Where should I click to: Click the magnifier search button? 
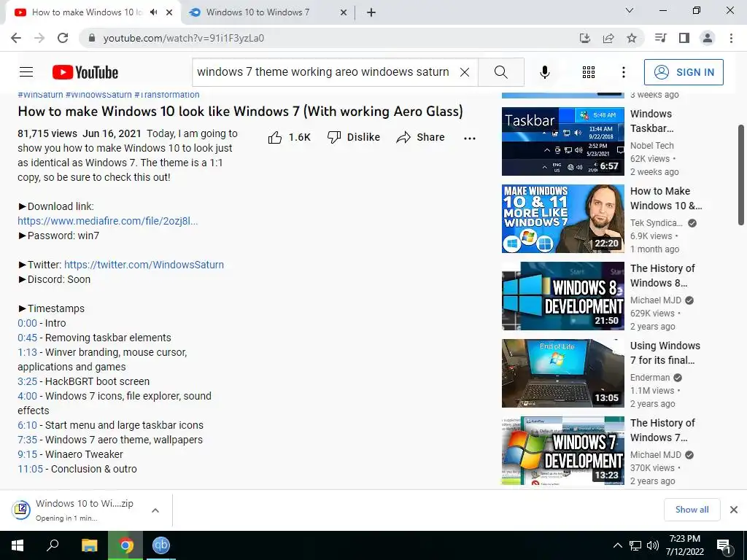pyautogui.click(x=500, y=72)
